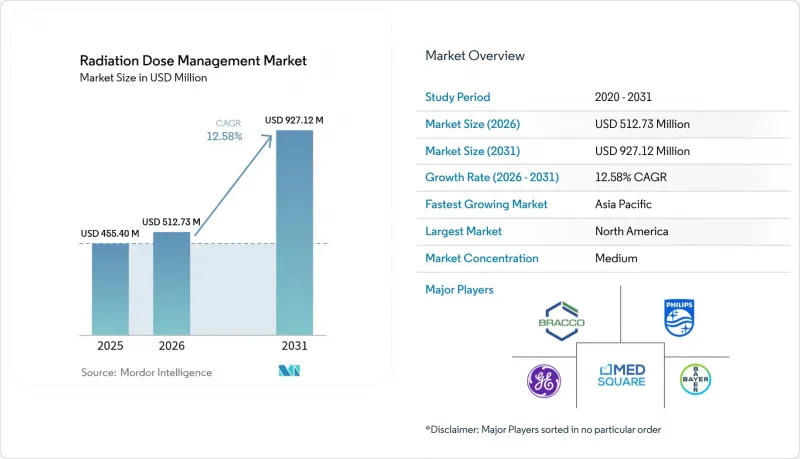Click the 'USD 512.73 M' label

tap(171, 222)
